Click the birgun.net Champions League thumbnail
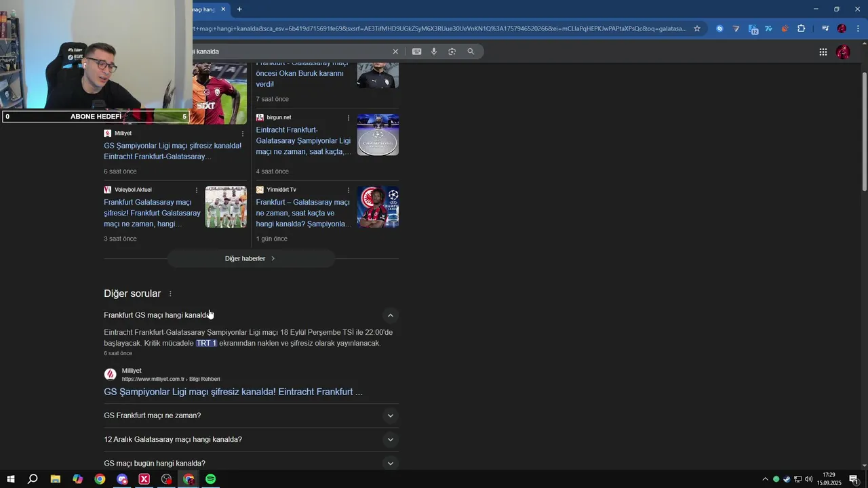Image resolution: width=868 pixels, height=488 pixels. (x=378, y=134)
